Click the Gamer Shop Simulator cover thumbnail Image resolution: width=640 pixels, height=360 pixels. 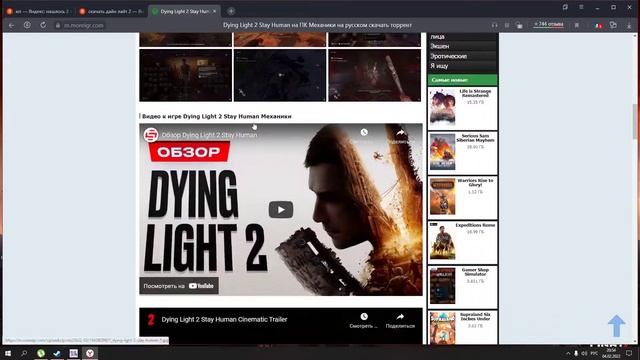[x=442, y=286]
